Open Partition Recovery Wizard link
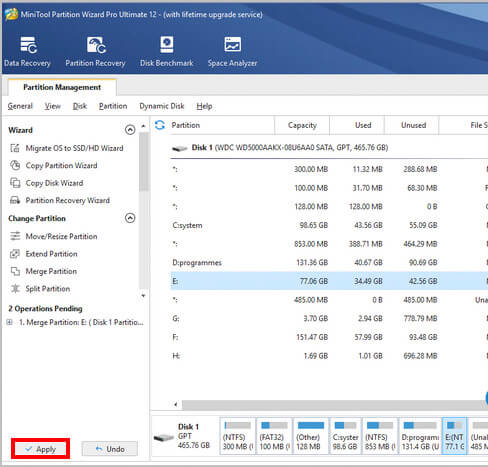 tap(67, 200)
